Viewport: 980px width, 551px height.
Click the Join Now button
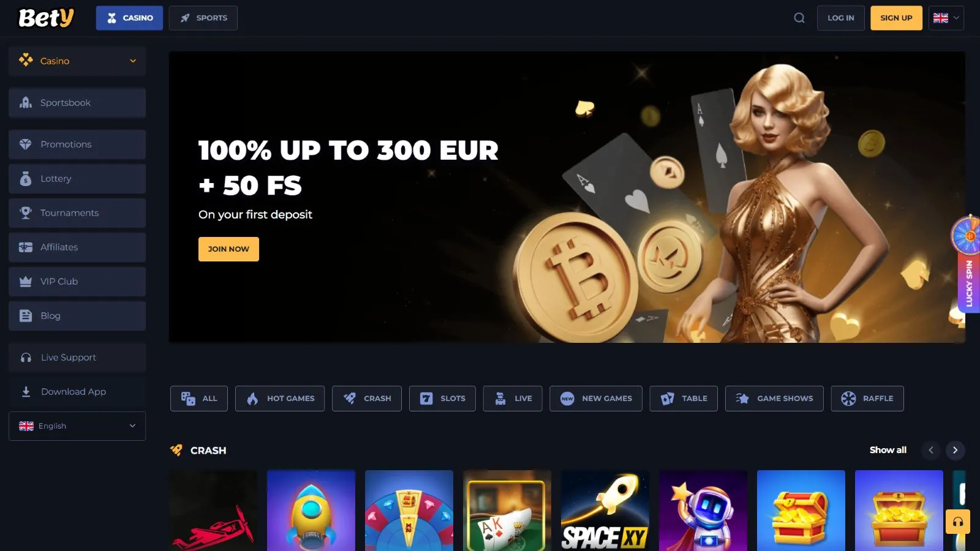[228, 249]
